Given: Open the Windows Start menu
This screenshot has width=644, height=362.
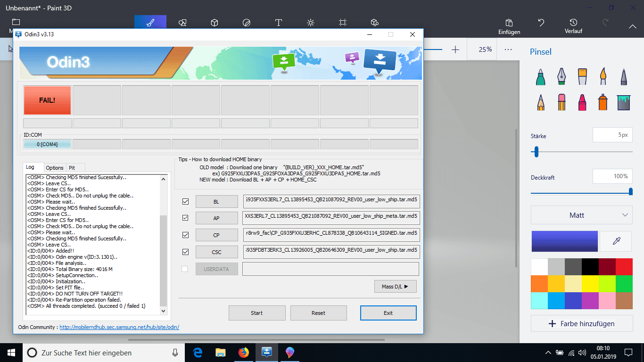Looking at the screenshot, I should 11,352.
